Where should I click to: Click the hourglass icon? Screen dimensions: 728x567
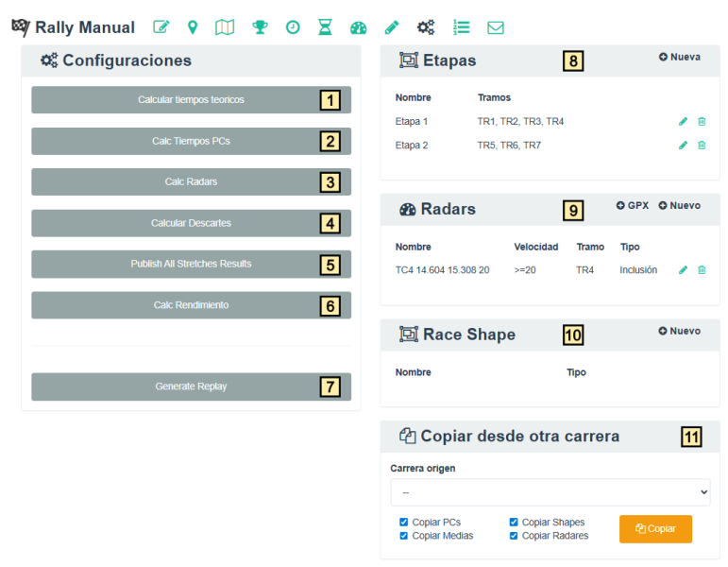[325, 27]
